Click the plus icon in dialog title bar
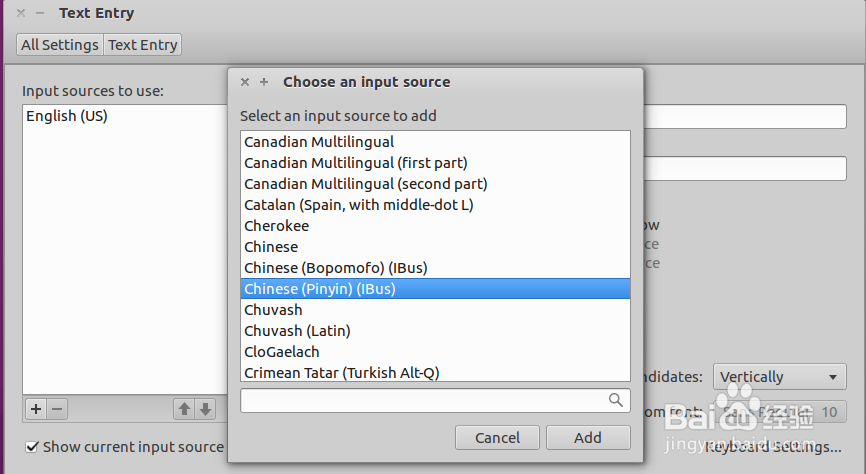The height and width of the screenshot is (474, 866). (x=264, y=82)
